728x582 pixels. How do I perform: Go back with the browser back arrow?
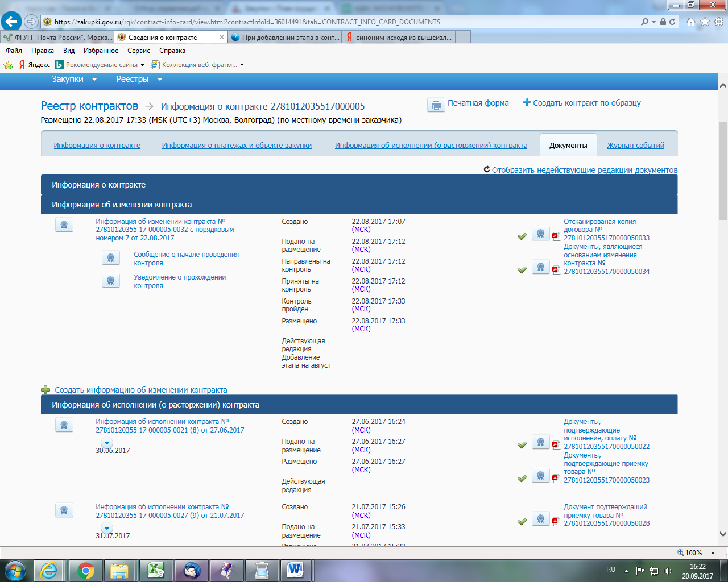[11, 22]
